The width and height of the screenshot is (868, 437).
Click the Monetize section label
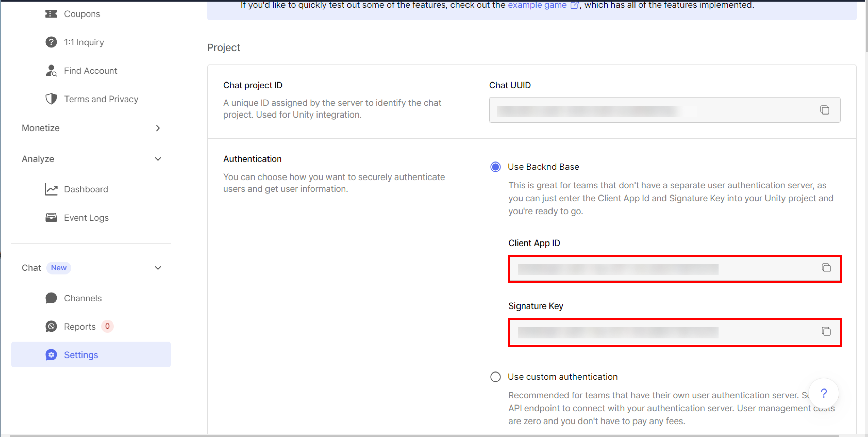pos(40,128)
